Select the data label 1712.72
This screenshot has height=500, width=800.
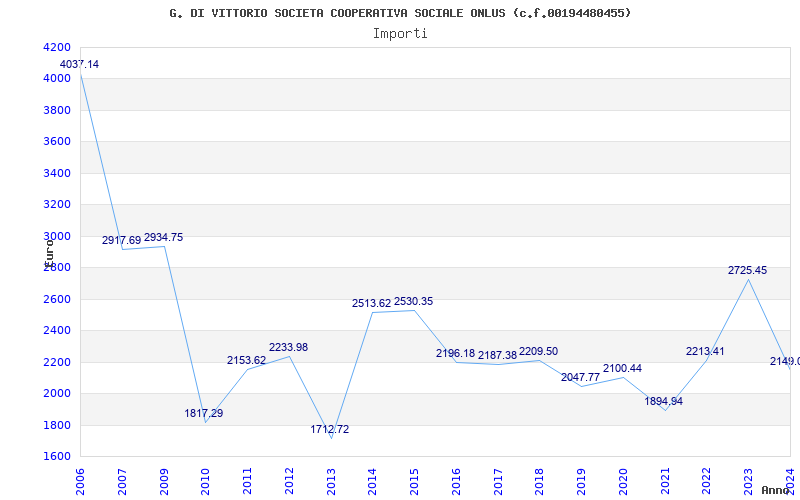click(330, 430)
